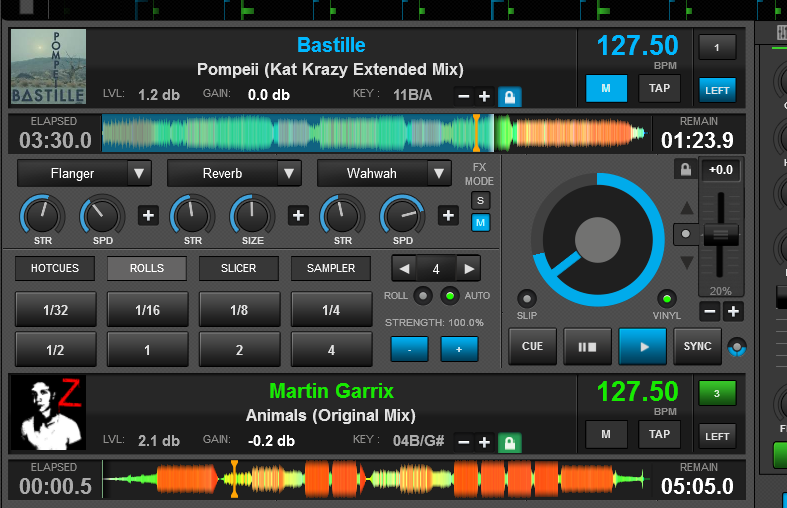Toggle VINYL mode
Image resolution: width=787 pixels, height=508 pixels.
(x=667, y=299)
